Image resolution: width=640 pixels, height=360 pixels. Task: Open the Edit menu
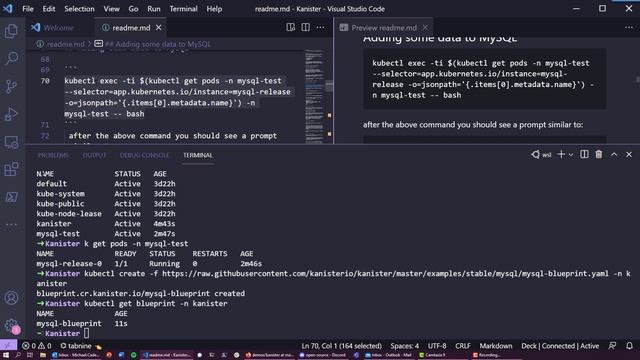pyautogui.click(x=49, y=9)
